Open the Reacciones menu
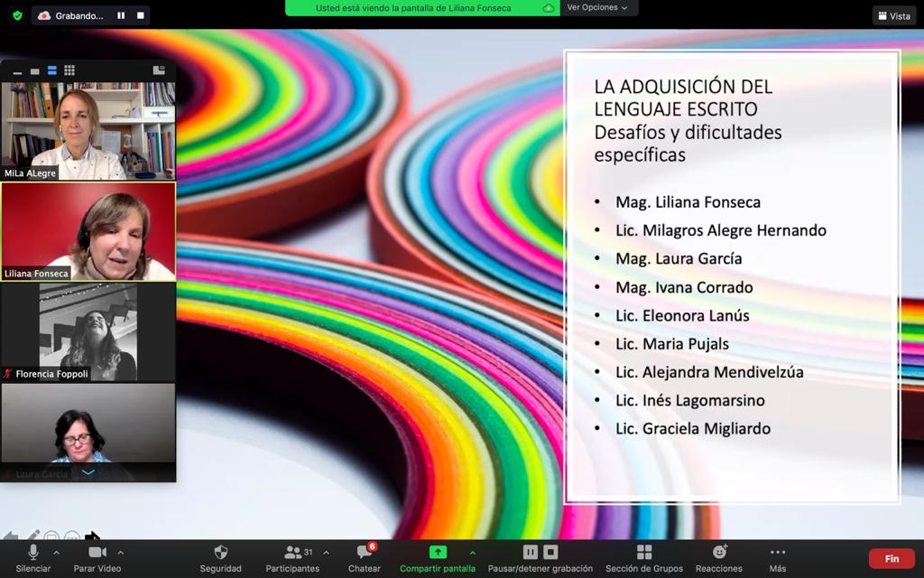 [719, 558]
